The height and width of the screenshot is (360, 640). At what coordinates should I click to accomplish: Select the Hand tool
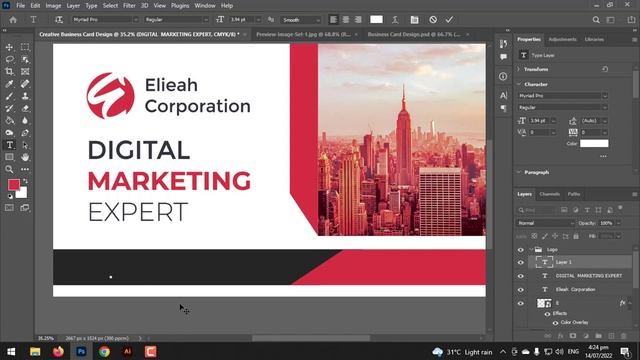point(25,157)
